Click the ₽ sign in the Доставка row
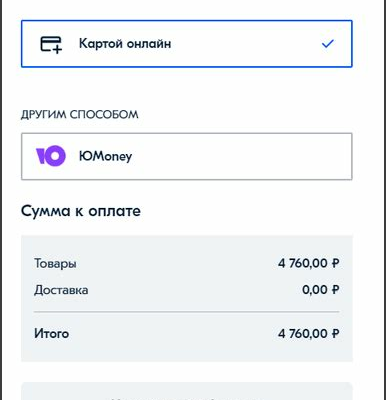 336,290
